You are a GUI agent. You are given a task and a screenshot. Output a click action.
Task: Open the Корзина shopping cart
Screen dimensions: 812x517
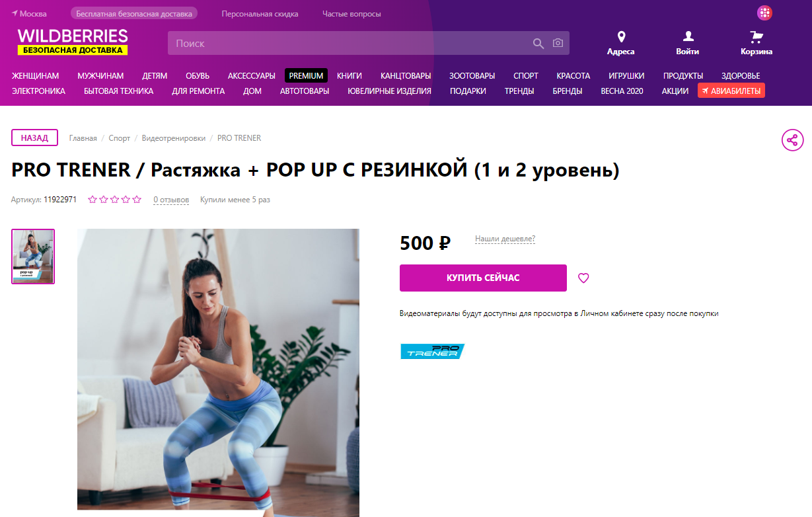[x=757, y=37]
